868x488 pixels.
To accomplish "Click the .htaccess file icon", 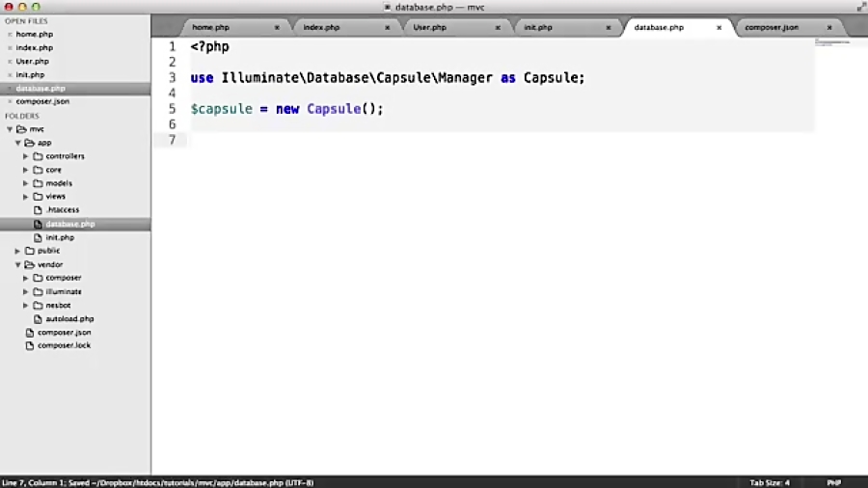I will (38, 210).
